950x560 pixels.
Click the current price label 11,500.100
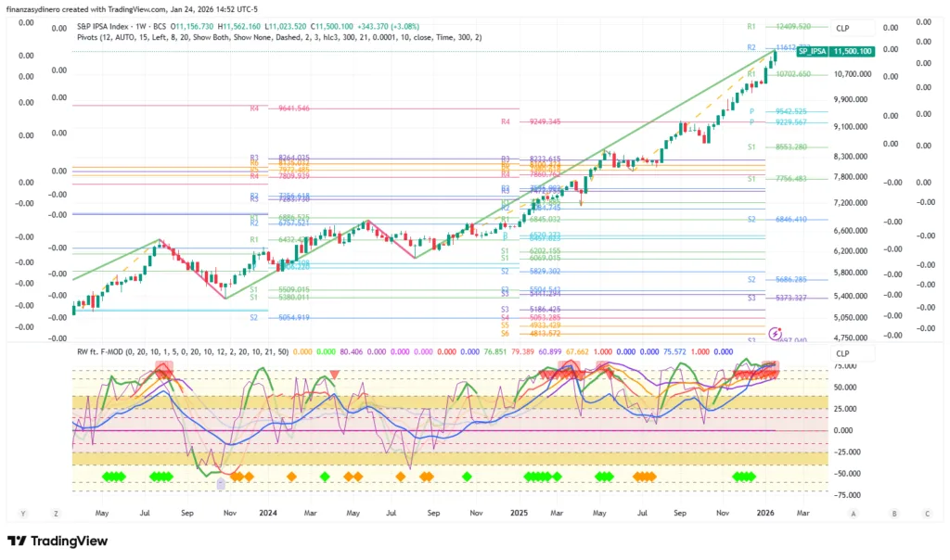click(853, 52)
